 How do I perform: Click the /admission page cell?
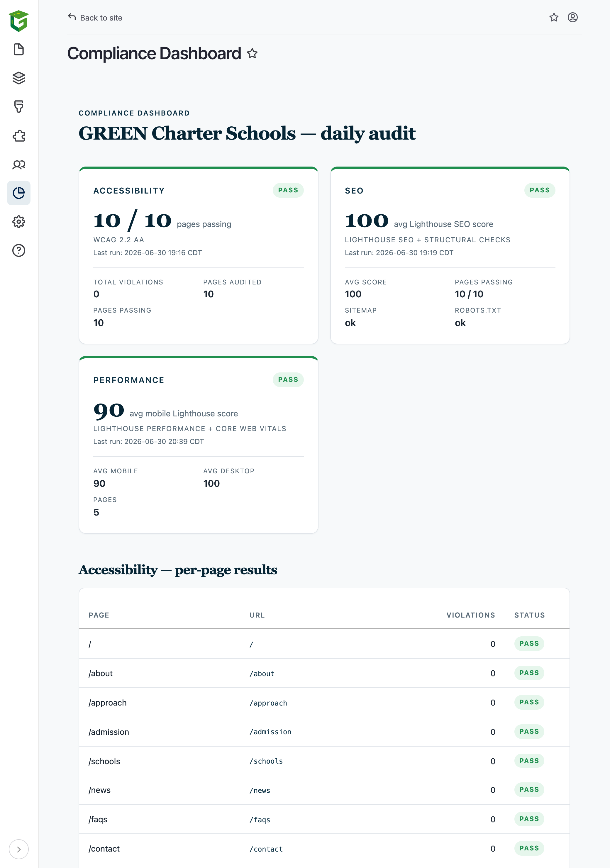click(109, 732)
